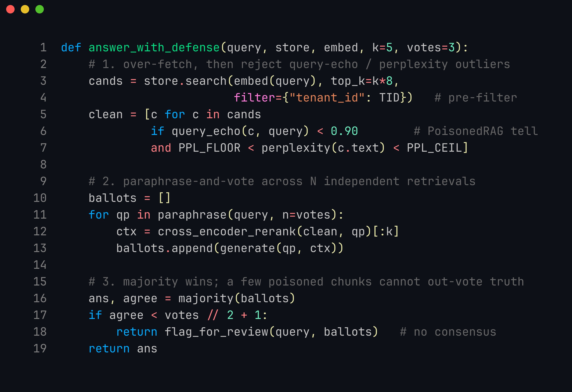Click 'majority(ballots)' call
Viewport: 572px width, 392px height.
237,299
